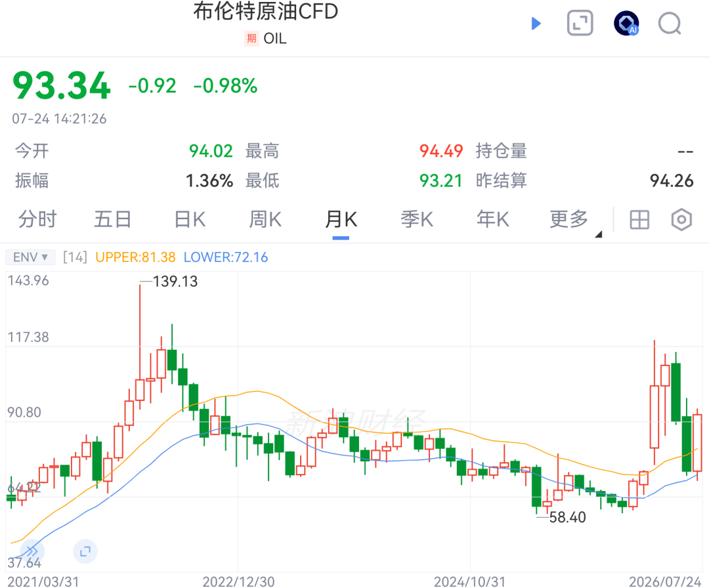
Task: Tap UPPER:81.38 indicator value
Action: click(x=135, y=257)
